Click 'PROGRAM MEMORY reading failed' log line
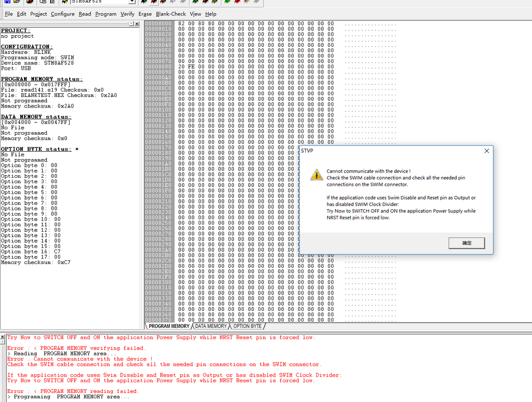Screen dimensions: 532x402 [x=73, y=391]
